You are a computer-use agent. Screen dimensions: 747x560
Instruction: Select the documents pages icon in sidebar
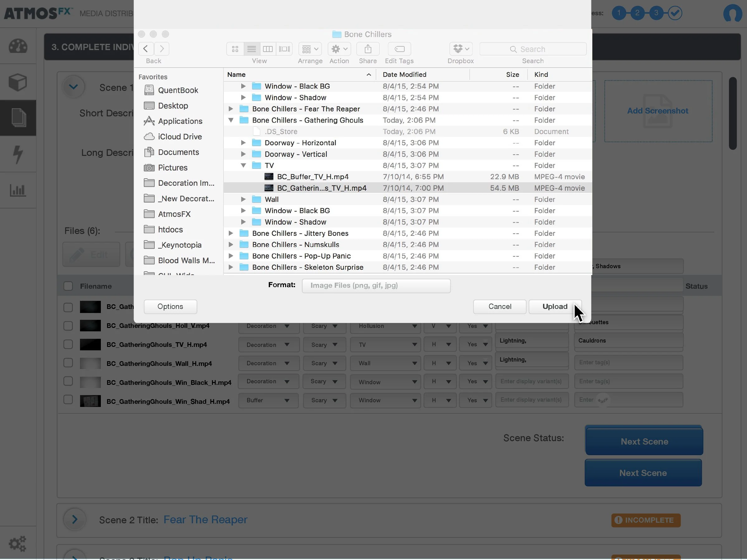tap(18, 118)
